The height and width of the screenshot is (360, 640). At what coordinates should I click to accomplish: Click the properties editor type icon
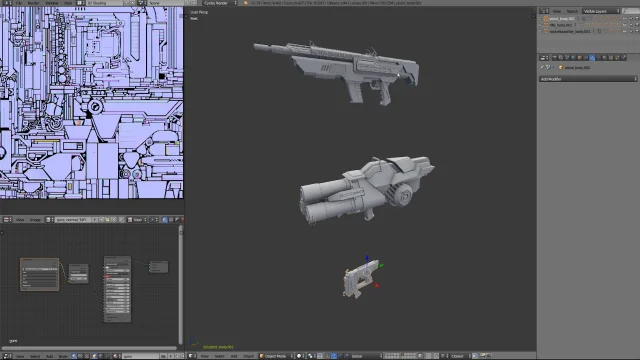(x=544, y=58)
